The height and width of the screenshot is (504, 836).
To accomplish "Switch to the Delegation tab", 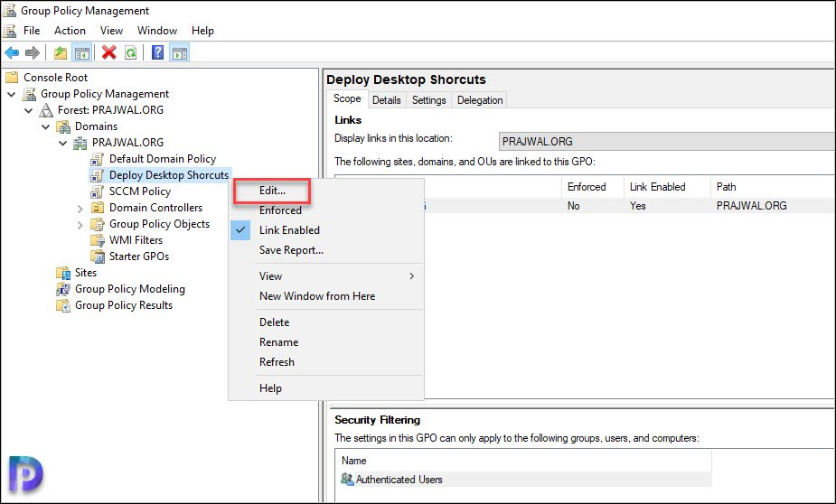I will point(480,100).
